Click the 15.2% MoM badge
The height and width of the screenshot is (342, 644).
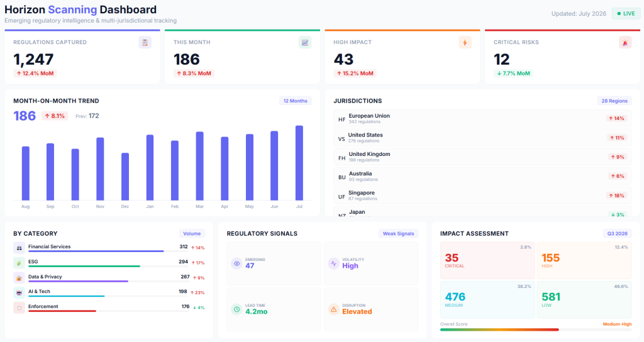(x=355, y=74)
